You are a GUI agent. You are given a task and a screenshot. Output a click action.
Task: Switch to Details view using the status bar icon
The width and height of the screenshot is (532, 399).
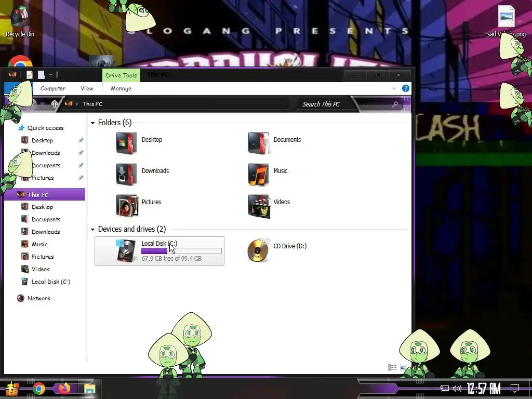tap(392, 367)
